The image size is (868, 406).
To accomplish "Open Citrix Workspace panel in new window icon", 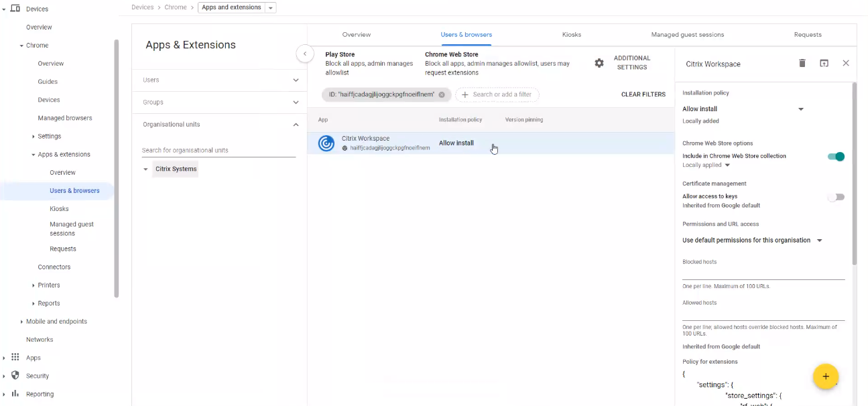I will (824, 63).
